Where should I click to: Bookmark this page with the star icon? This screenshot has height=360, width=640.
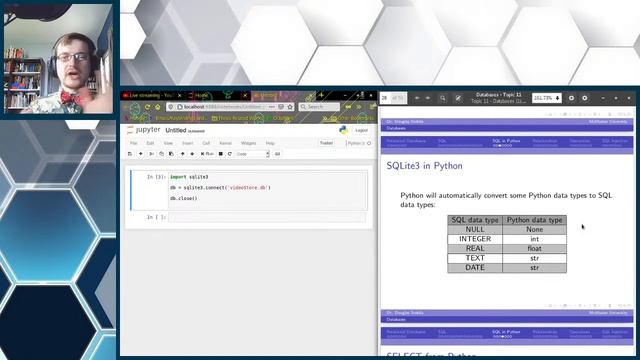(x=290, y=107)
